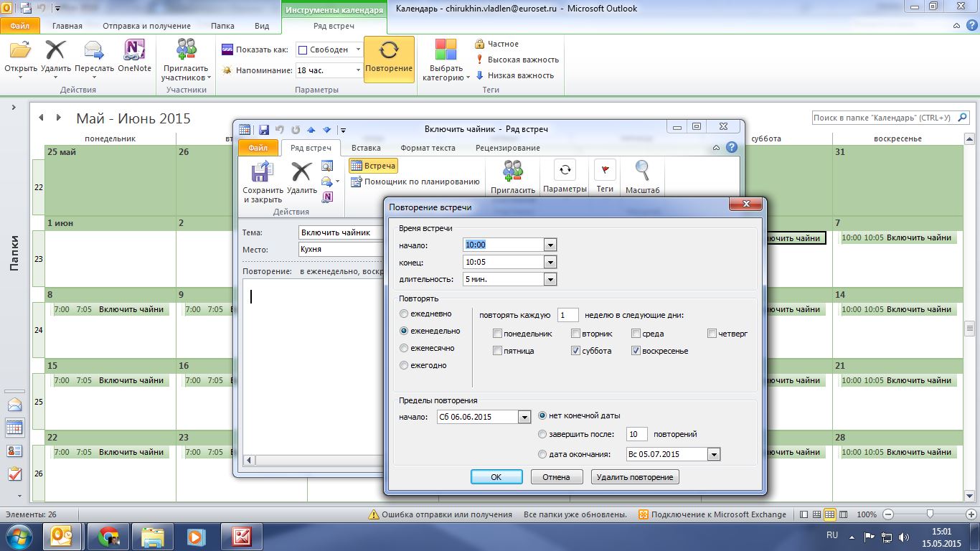
Task: Click Переслать (Forward) icon in ribbon
Action: (94, 51)
